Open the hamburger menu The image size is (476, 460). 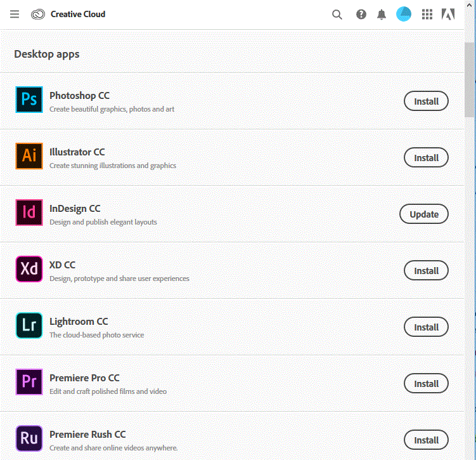point(15,14)
